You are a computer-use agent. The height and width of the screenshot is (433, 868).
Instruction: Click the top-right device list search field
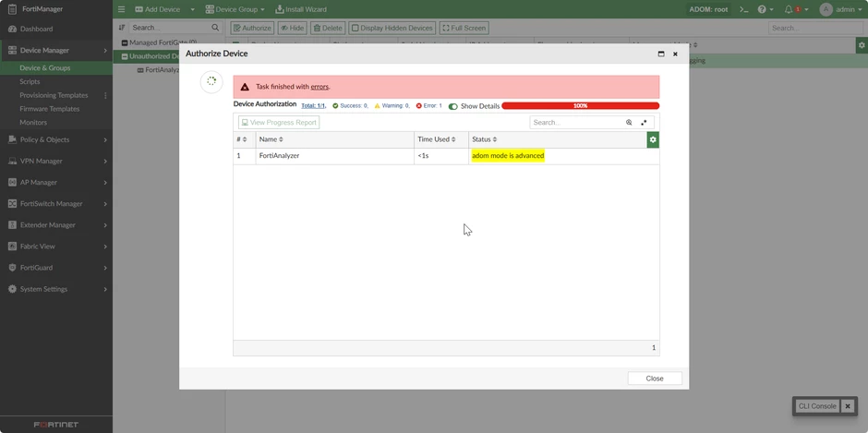815,28
